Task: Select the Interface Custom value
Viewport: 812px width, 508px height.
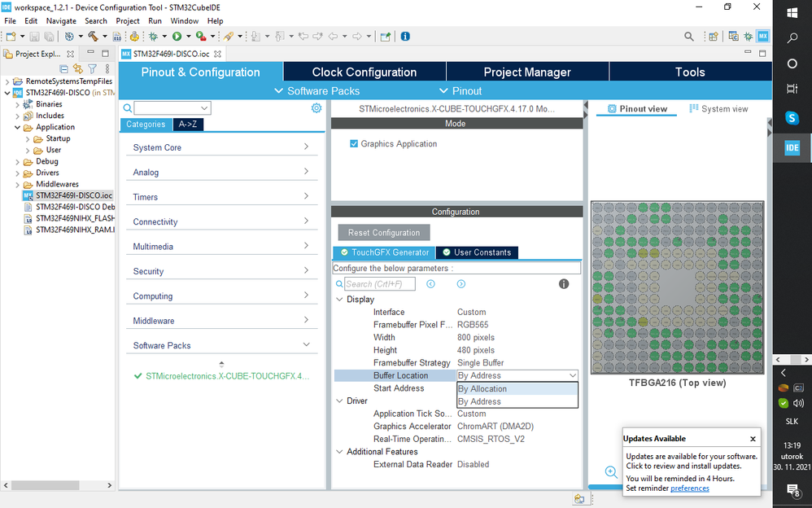Action: point(471,312)
